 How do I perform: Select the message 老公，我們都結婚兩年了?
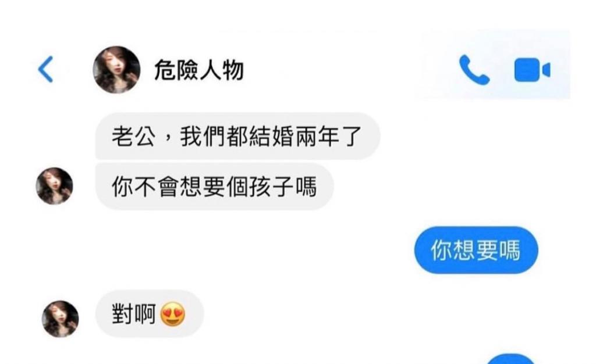(x=237, y=136)
